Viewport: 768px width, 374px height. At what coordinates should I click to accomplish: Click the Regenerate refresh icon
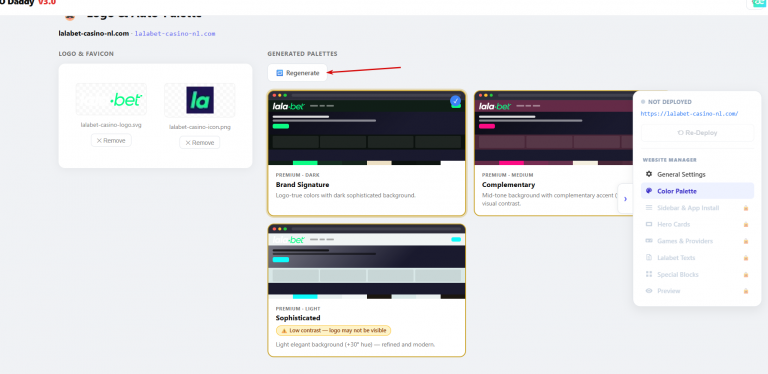280,73
